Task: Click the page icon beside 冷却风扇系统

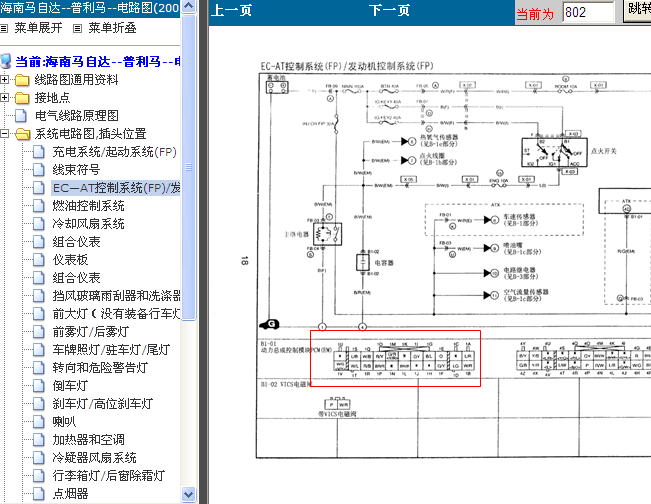Action: tap(39, 224)
